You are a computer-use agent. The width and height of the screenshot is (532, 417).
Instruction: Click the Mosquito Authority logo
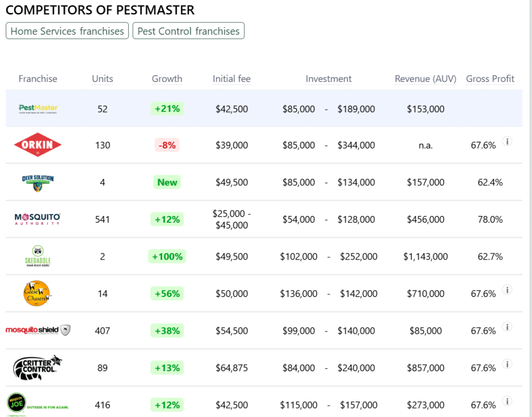click(x=37, y=219)
